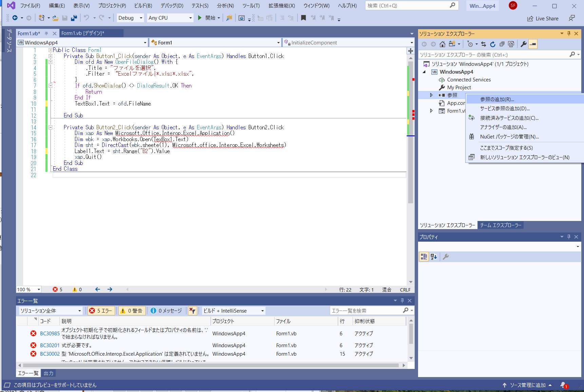584x392 pixels.
Task: Click the next issue arrow below the editor
Action: click(x=110, y=290)
